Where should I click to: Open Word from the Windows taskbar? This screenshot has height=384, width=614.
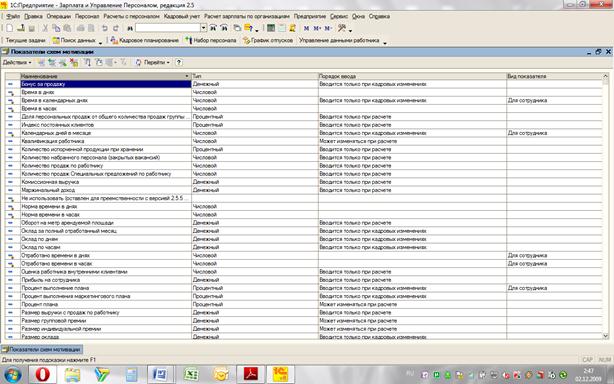[161, 374]
